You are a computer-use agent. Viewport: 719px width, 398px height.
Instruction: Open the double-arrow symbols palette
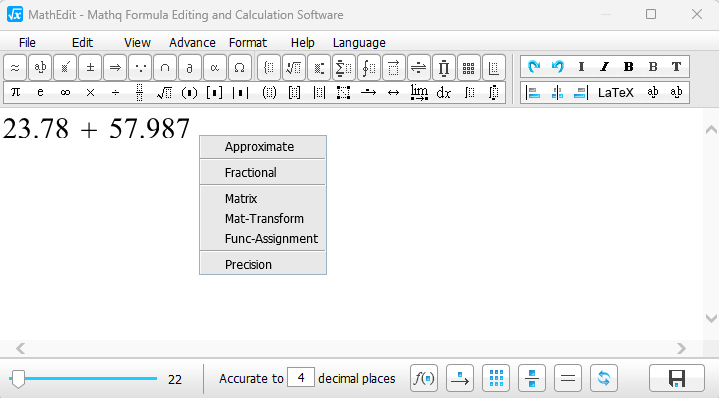pos(115,68)
